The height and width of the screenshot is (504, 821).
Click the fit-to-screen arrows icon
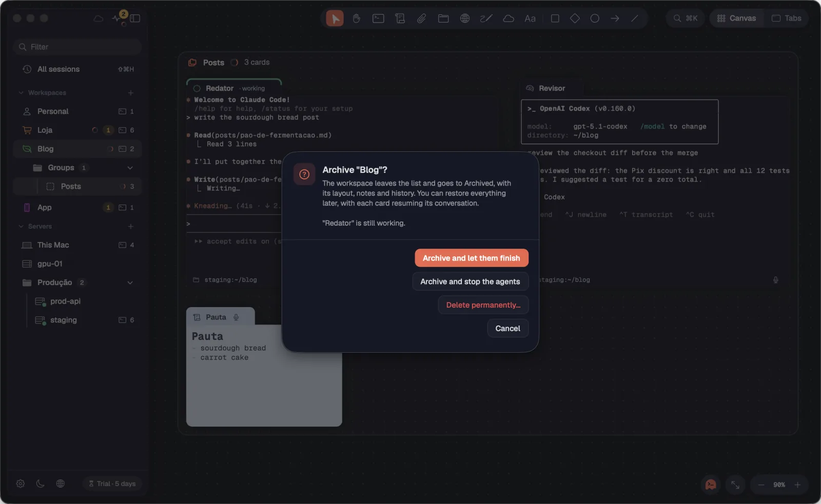tap(735, 485)
